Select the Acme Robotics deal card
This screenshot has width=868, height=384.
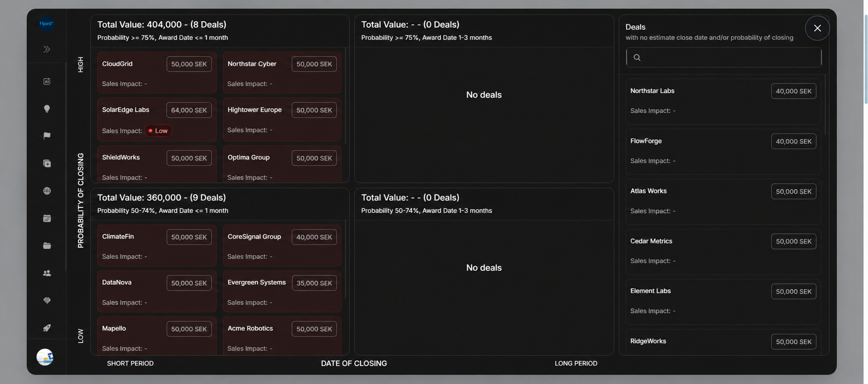tap(282, 336)
